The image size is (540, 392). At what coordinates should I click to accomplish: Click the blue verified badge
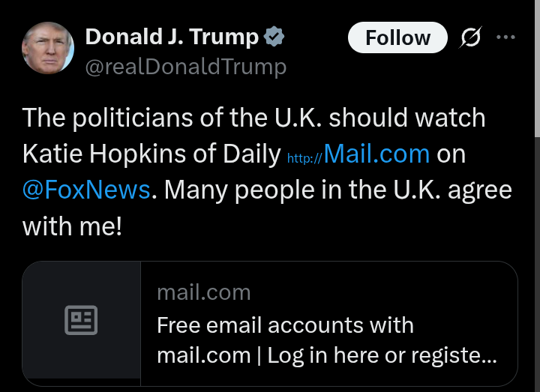pyautogui.click(x=273, y=36)
